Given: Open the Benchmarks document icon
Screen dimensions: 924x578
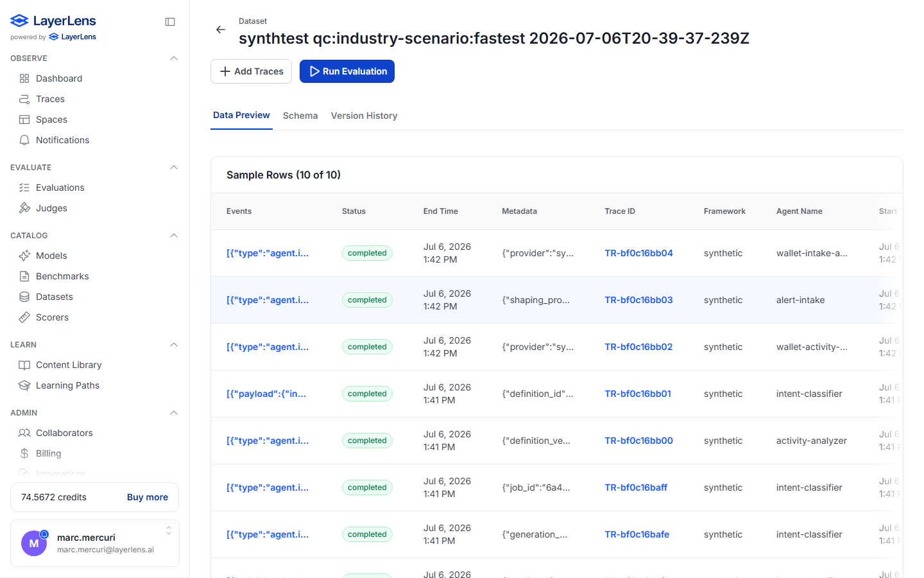Looking at the screenshot, I should pos(24,276).
